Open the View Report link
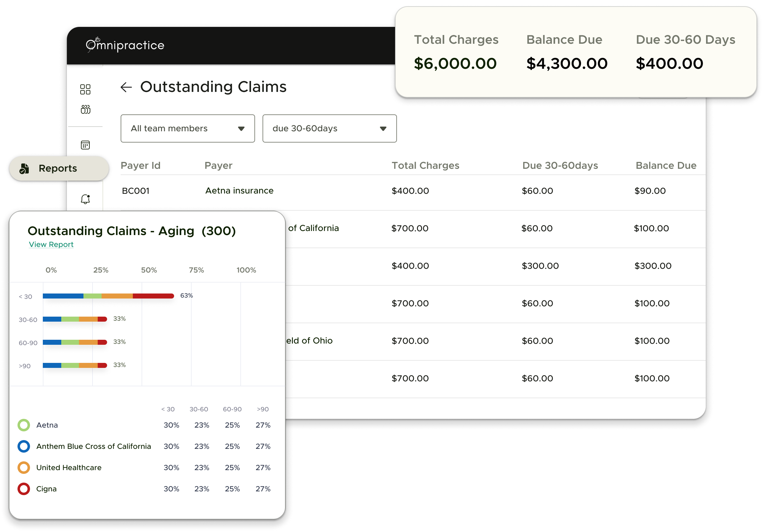The width and height of the screenshot is (767, 532). point(51,244)
